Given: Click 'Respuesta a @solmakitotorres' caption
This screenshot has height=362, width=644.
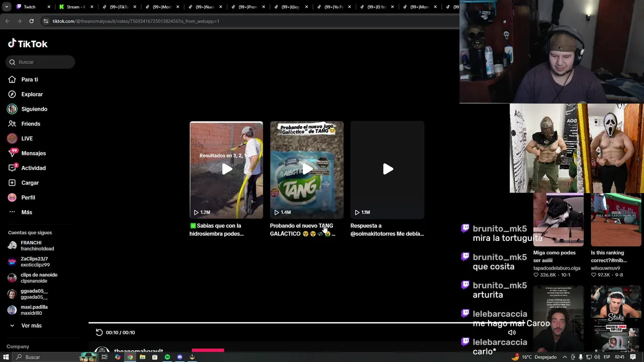Looking at the screenshot, I should pos(387,230).
